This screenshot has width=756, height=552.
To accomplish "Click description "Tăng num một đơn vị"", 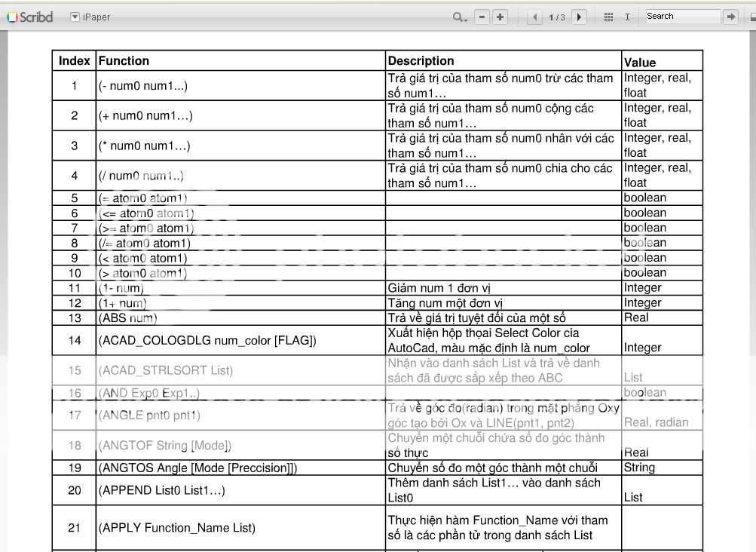I will pos(445,303).
